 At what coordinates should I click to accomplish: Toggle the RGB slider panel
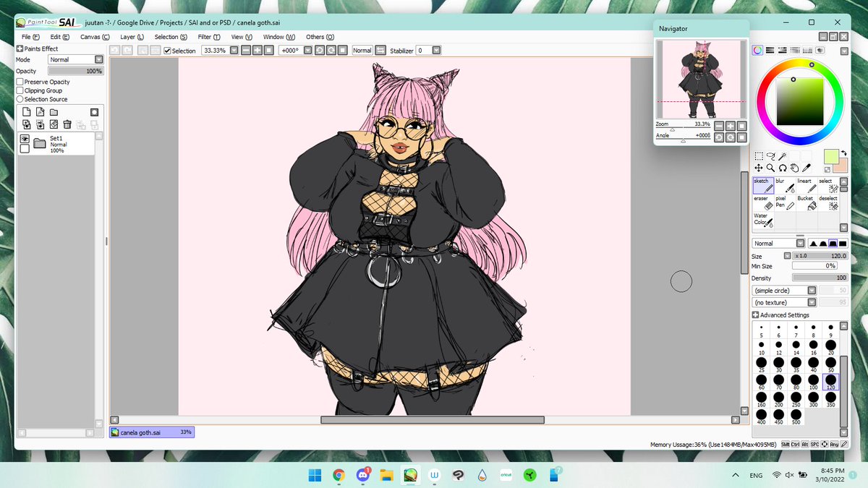tap(770, 51)
